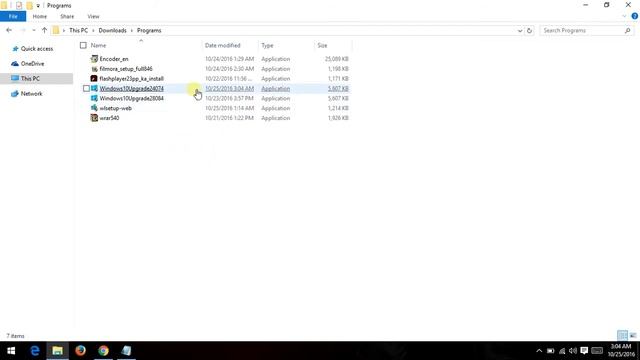This screenshot has width=640, height=360.
Task: Switch to the View ribbon tab
Action: pos(93,16)
